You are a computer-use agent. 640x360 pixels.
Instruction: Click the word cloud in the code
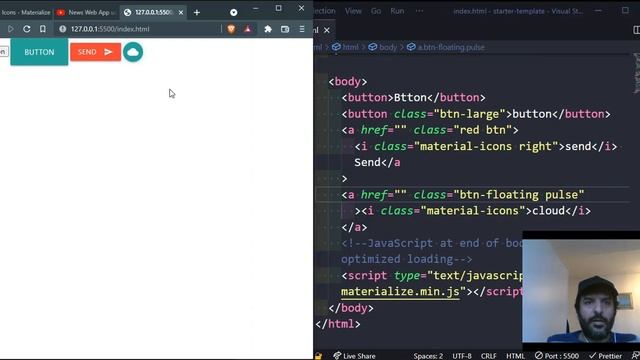coord(549,211)
